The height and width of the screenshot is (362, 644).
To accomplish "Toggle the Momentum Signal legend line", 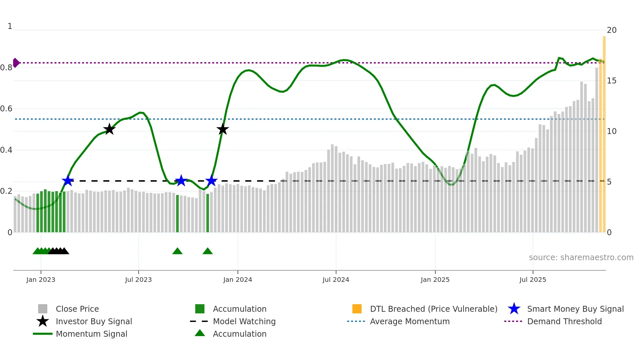I will click(43, 334).
